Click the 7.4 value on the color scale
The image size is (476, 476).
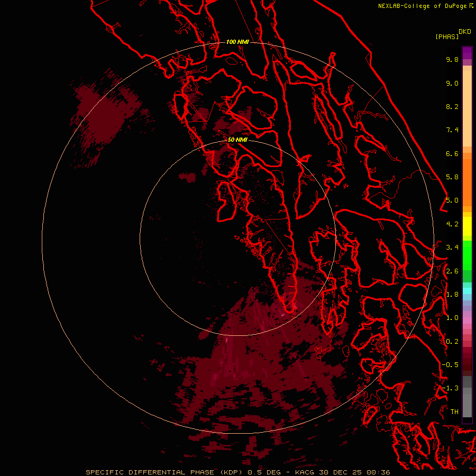point(452,130)
